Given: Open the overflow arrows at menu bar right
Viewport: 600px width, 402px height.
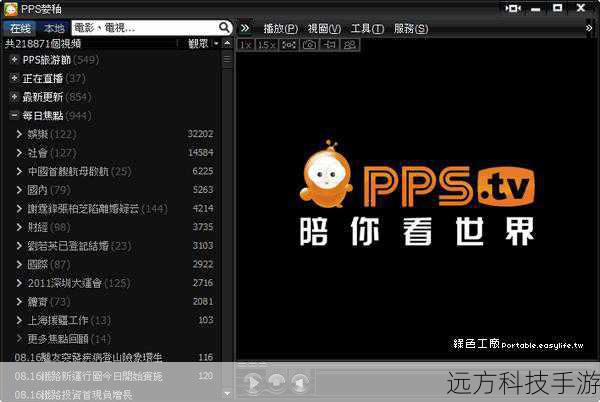Looking at the screenshot, I should [589, 28].
